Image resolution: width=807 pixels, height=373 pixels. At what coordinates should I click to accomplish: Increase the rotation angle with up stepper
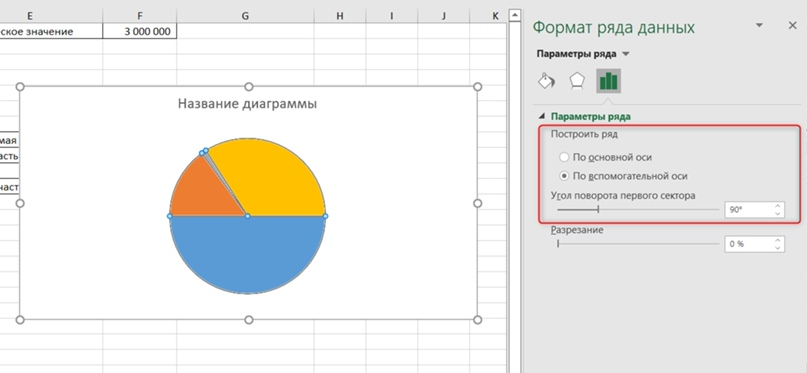(777, 206)
